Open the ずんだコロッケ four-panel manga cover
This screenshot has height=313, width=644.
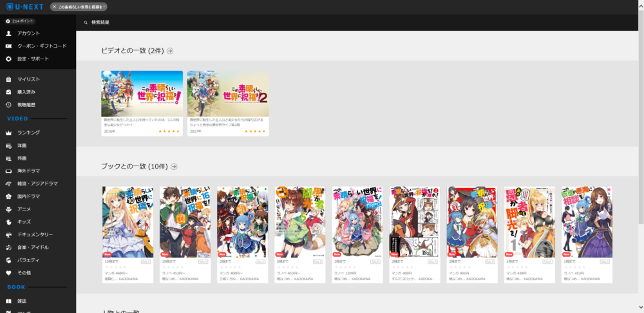click(x=415, y=222)
